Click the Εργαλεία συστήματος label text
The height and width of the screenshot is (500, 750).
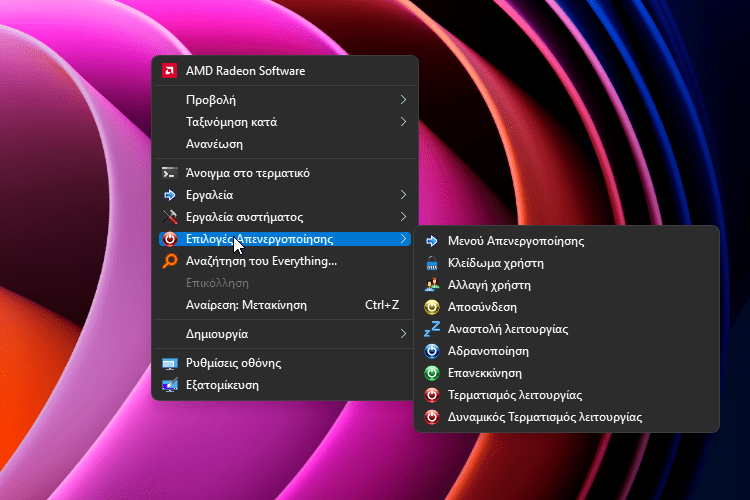[244, 217]
